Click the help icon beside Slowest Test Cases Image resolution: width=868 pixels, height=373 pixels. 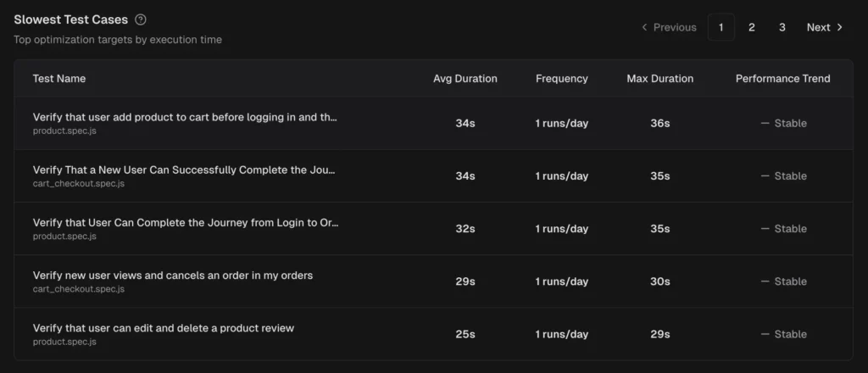tap(141, 19)
